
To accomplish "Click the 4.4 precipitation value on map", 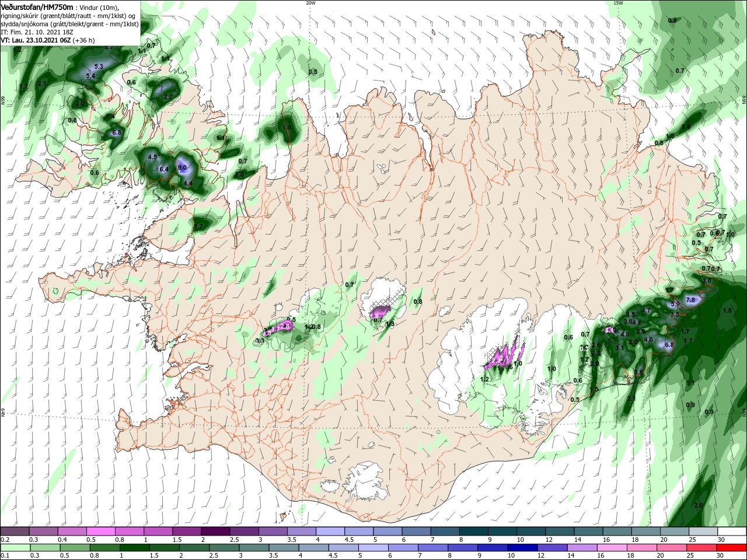I will coord(188,183).
